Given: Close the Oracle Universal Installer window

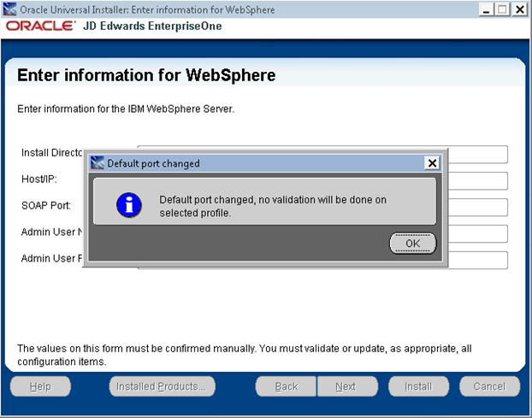Looking at the screenshot, I should pyautogui.click(x=519, y=9).
